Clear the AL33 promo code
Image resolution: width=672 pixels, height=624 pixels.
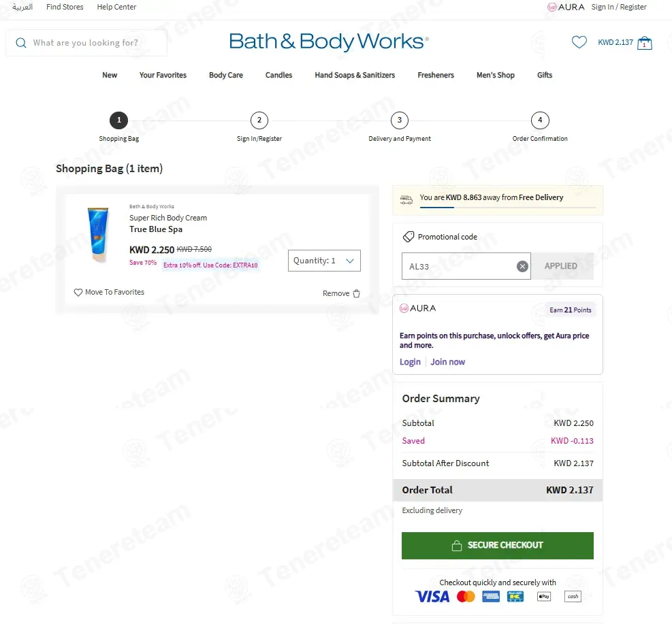click(522, 266)
